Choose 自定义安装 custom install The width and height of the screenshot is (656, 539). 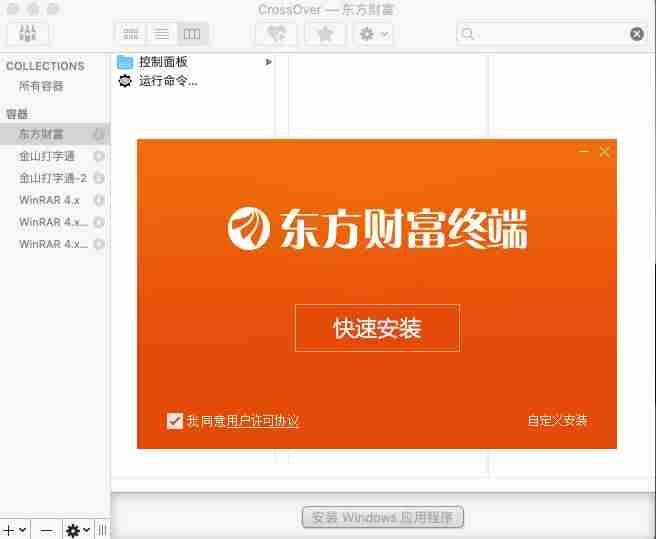click(557, 420)
